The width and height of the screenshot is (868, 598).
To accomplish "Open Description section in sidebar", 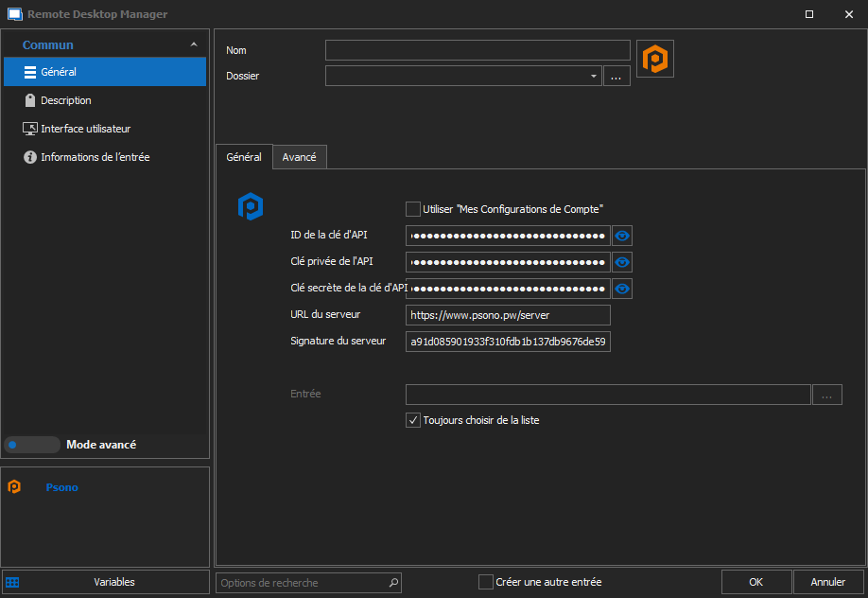I will pyautogui.click(x=65, y=100).
